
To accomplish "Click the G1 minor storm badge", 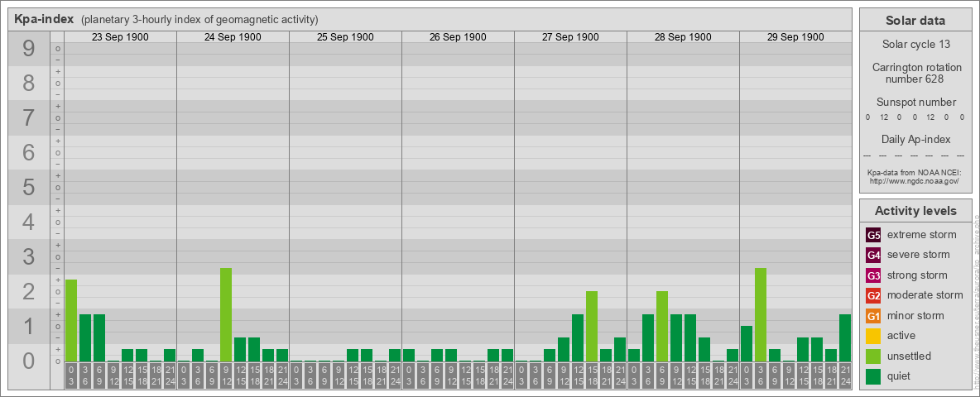I will click(x=873, y=316).
